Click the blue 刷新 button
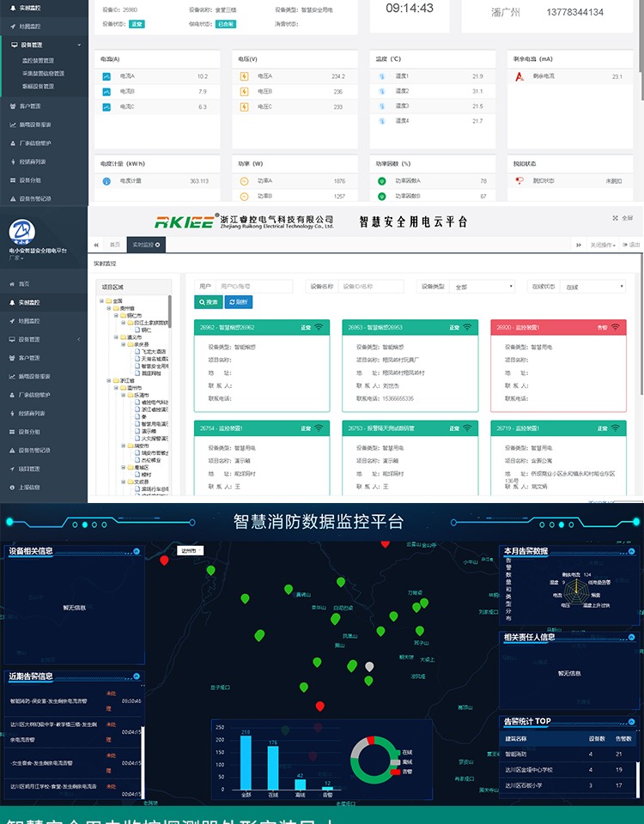The image size is (644, 824). pos(239,302)
